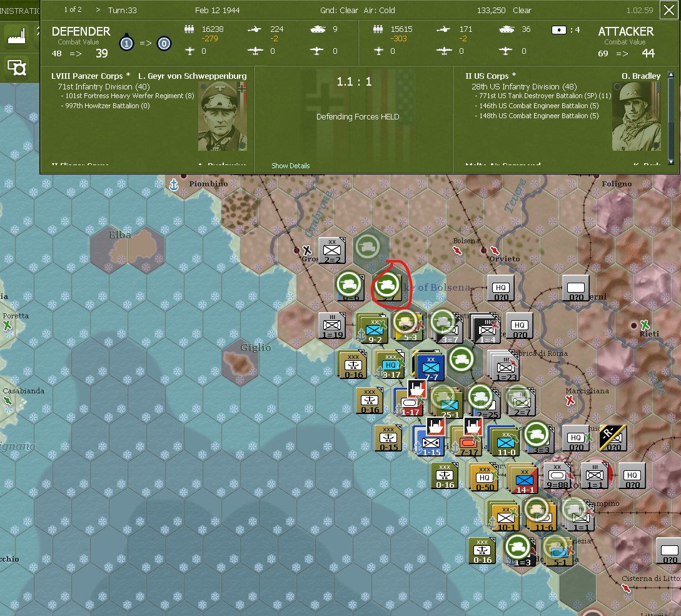Viewport: 681px width, 616px height.
Task: Click the Marcigliana red airfield icon
Action: click(570, 400)
